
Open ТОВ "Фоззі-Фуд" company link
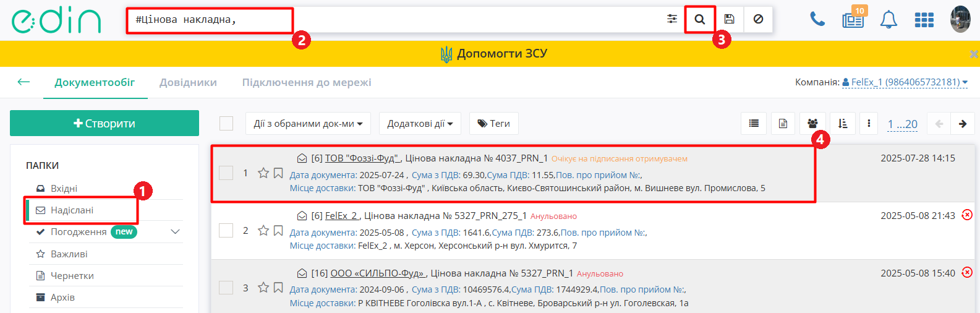click(362, 158)
